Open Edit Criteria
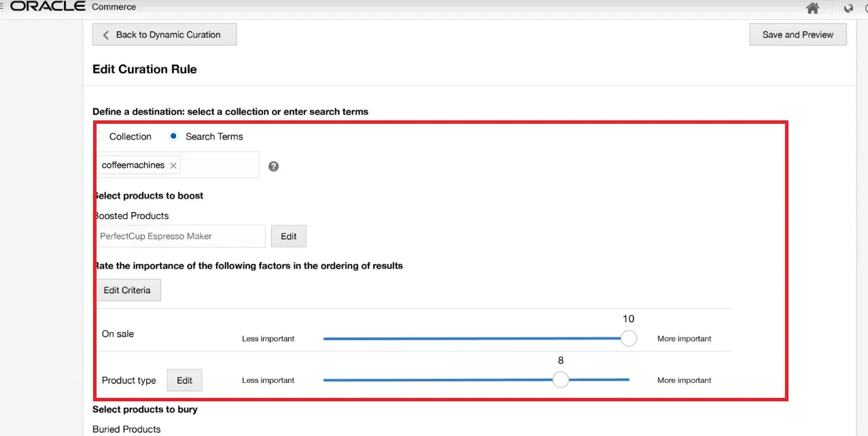Image resolution: width=868 pixels, height=436 pixels. pos(127,290)
